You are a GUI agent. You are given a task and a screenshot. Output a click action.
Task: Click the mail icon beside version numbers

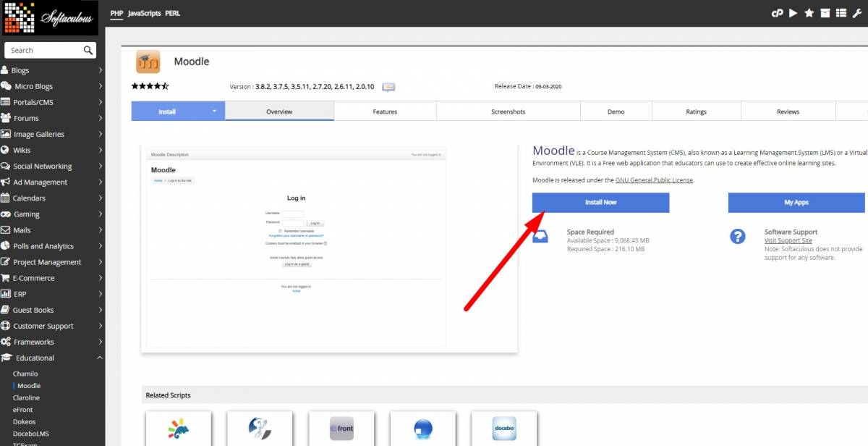point(388,87)
